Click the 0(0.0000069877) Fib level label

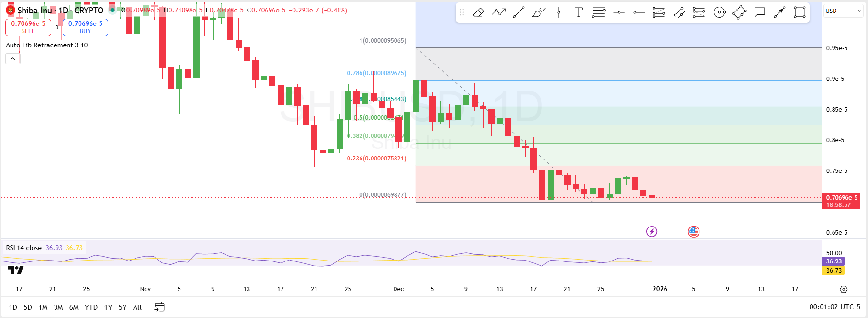point(383,195)
